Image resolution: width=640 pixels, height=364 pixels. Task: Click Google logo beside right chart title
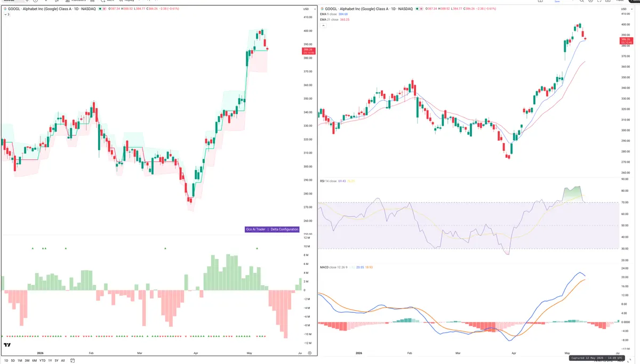[x=322, y=9]
